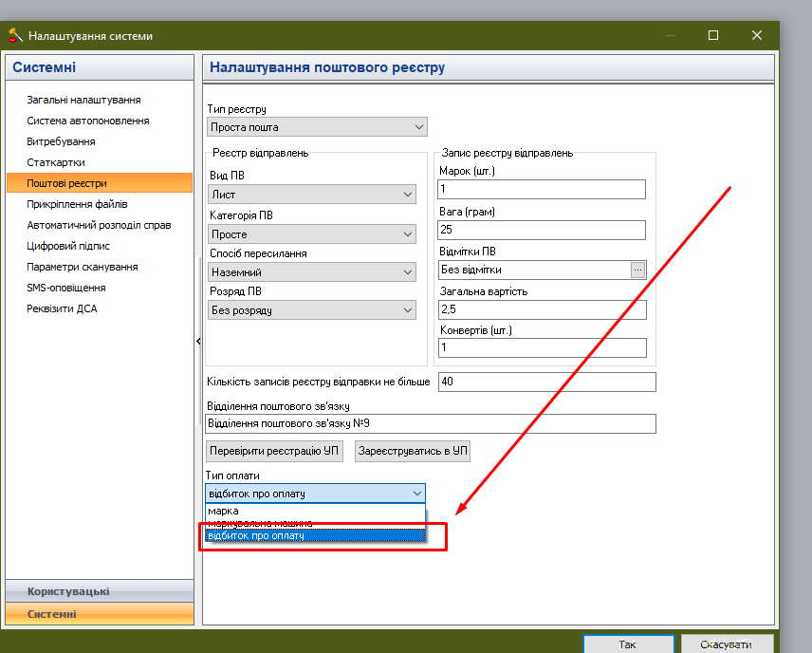The height and width of the screenshot is (653, 812).
Task: Expand the Категорія ПВ combo box
Action: 312,234
